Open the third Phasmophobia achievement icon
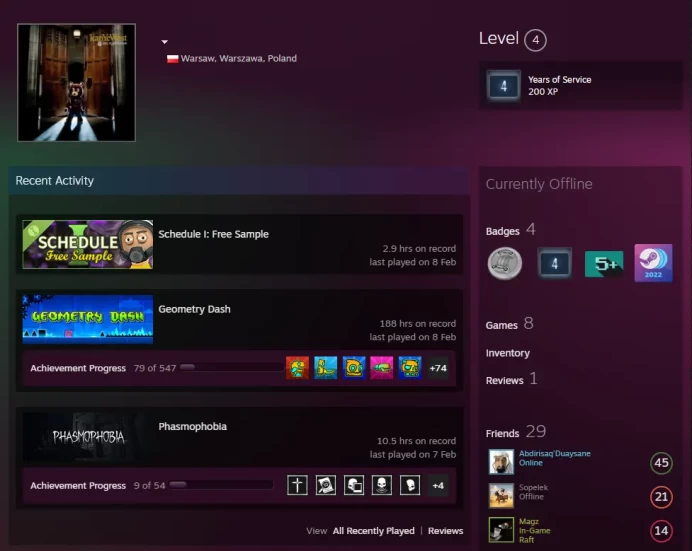692x551 pixels. click(354, 485)
